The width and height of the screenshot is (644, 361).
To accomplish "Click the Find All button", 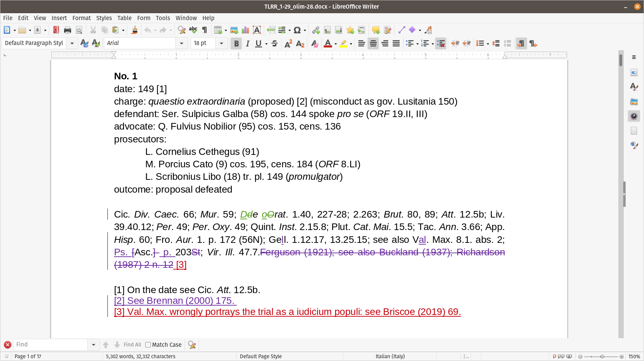I will pyautogui.click(x=132, y=345).
